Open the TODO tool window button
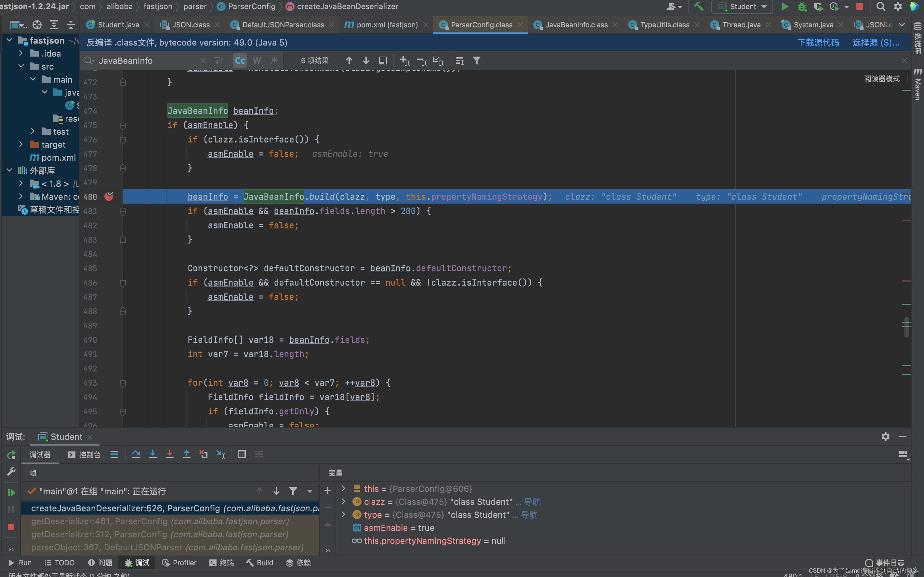Viewport: 924px width, 577px height. pyautogui.click(x=59, y=562)
